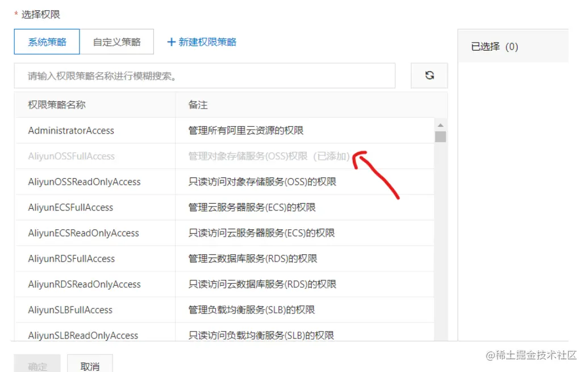Select the AdministratorAccess policy
This screenshot has width=588, height=372.
(71, 130)
